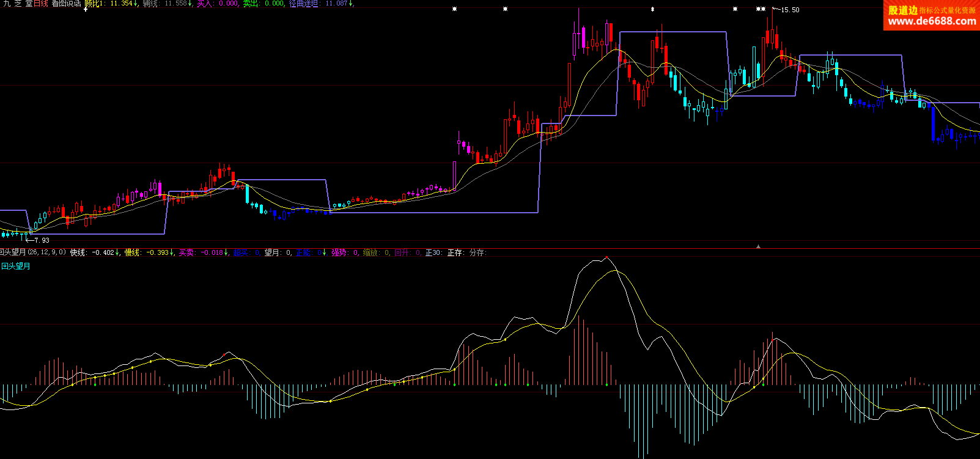The width and height of the screenshot is (980, 459).
Task: Click the 7.93 lowest price label
Action: click(42, 240)
